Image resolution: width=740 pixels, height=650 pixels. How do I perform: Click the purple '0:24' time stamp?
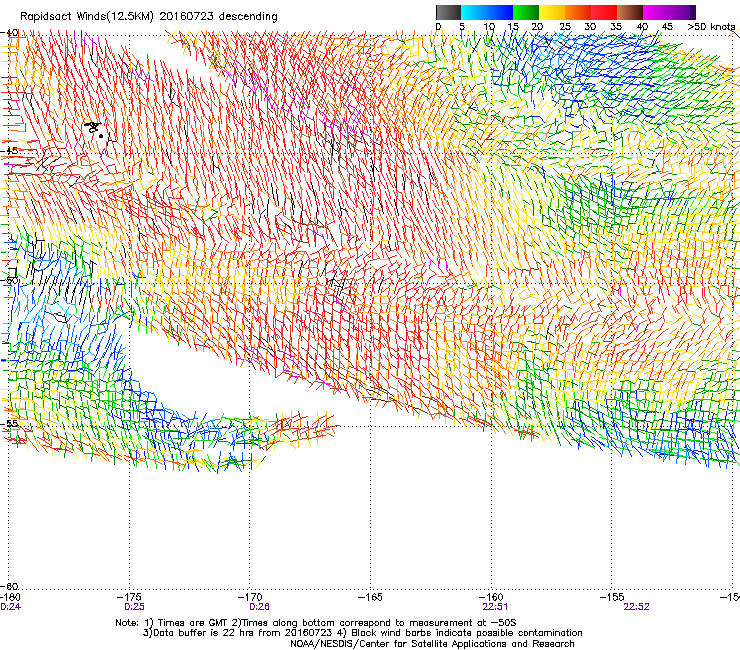(x=10, y=607)
